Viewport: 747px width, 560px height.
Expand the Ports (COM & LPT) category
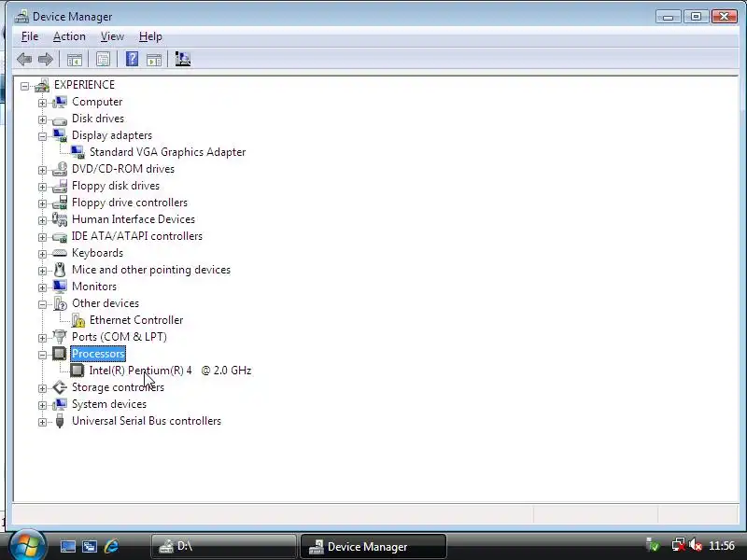pyautogui.click(x=42, y=338)
